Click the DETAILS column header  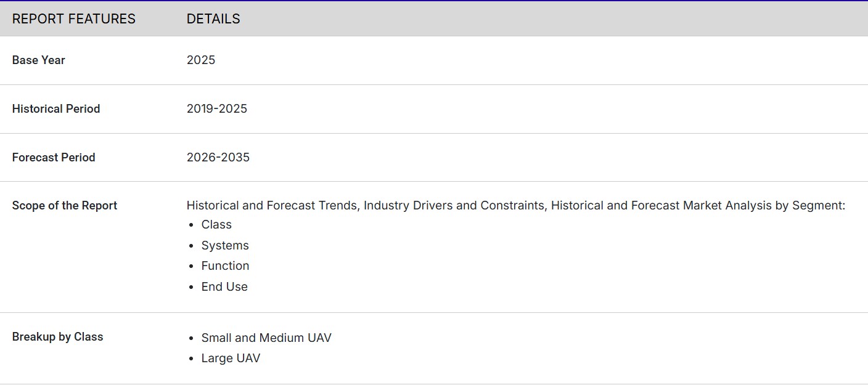[213, 19]
